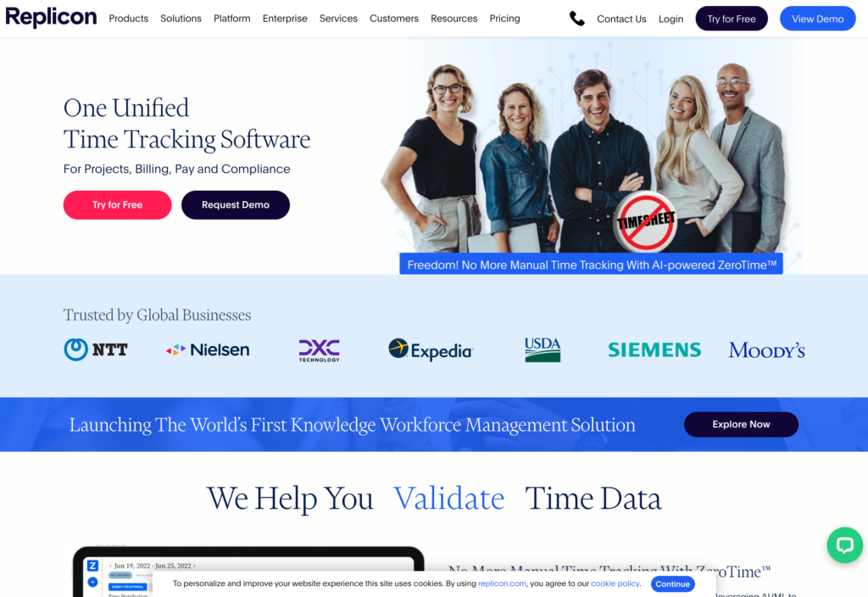Click the Siemens logo

[x=654, y=349]
